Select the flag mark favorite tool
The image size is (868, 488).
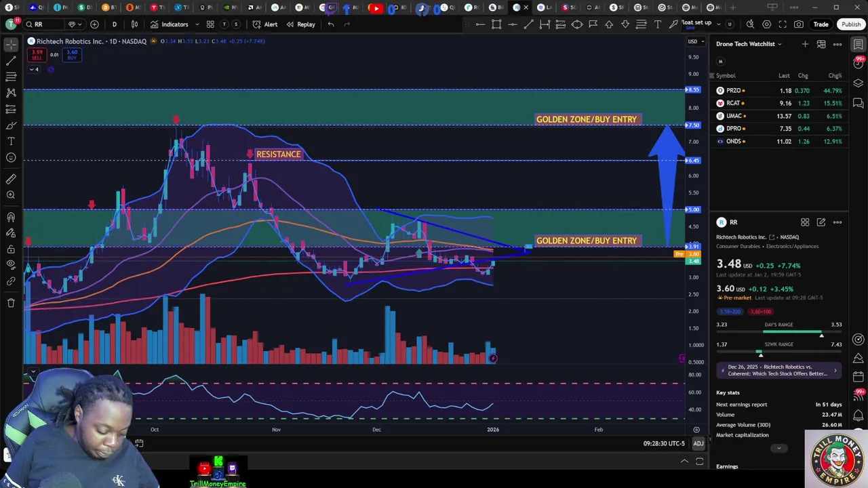593,24
